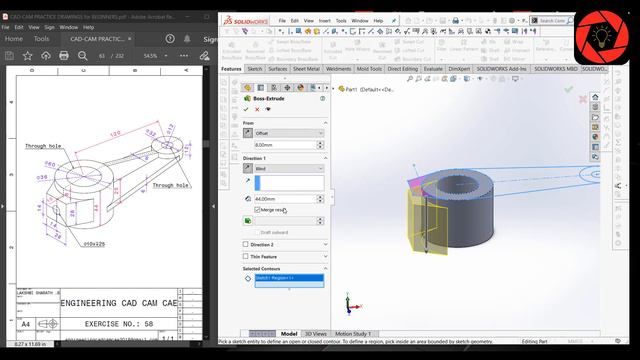Open the Appearances color-ball task pane icon
The height and width of the screenshot is (360, 640).
(x=595, y=137)
